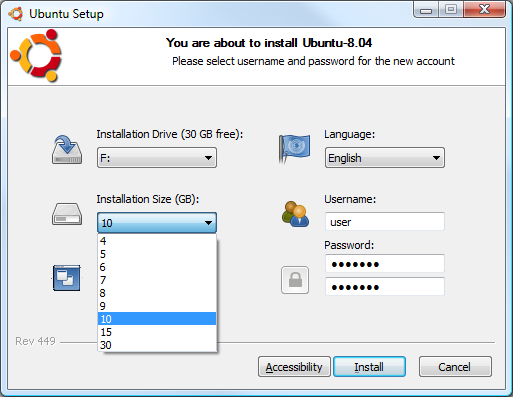The image size is (513, 397).
Task: Open the Accessibility options button
Action: pyautogui.click(x=294, y=367)
